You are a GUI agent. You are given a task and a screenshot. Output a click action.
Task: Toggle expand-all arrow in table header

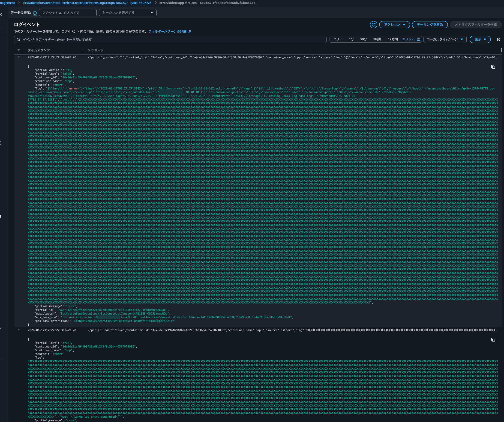(19, 50)
